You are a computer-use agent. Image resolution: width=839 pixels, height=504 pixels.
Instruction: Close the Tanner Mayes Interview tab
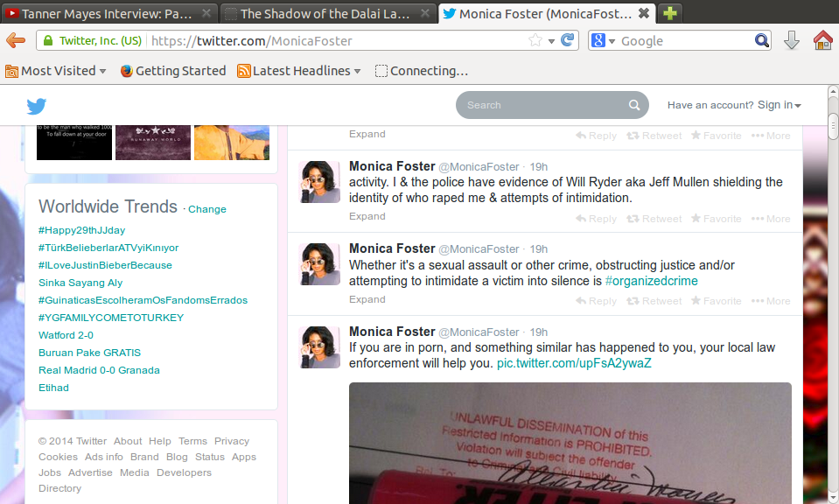click(x=206, y=13)
